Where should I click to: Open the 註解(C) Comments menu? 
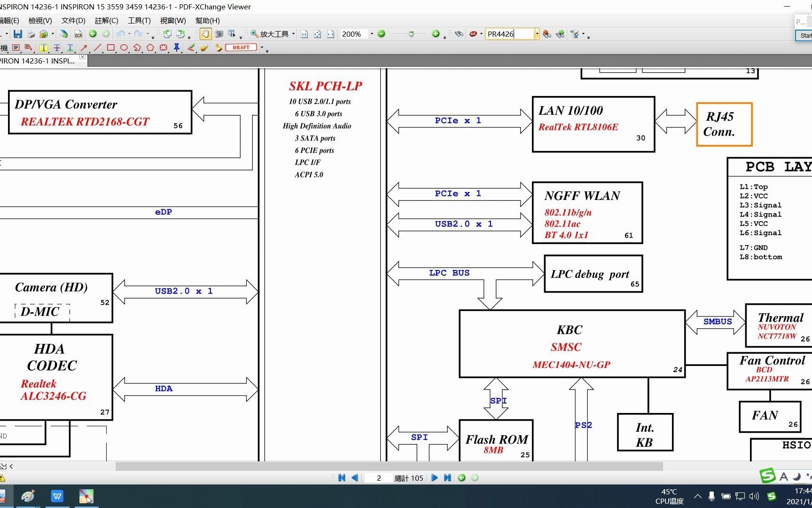click(x=107, y=21)
